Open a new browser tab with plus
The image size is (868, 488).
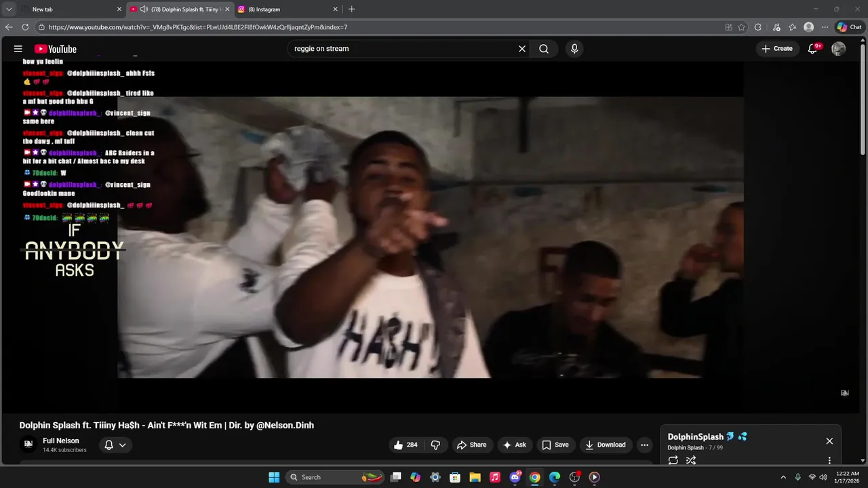tap(351, 9)
